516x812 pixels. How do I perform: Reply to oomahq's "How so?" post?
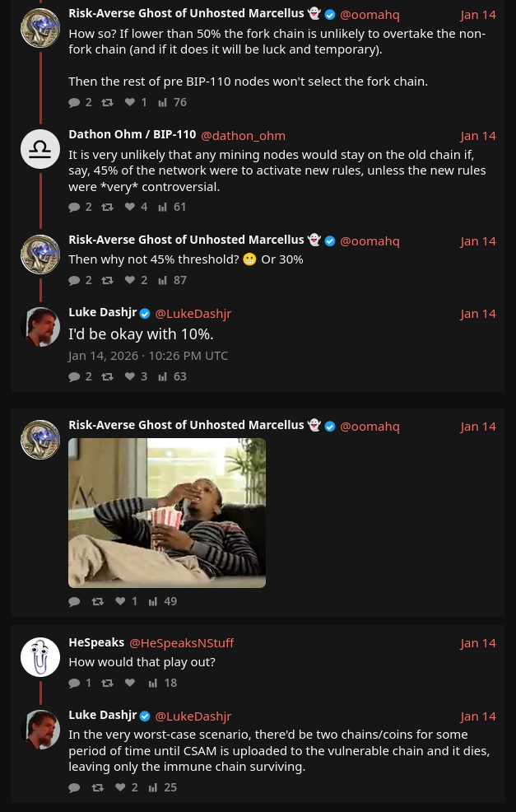click(x=75, y=102)
